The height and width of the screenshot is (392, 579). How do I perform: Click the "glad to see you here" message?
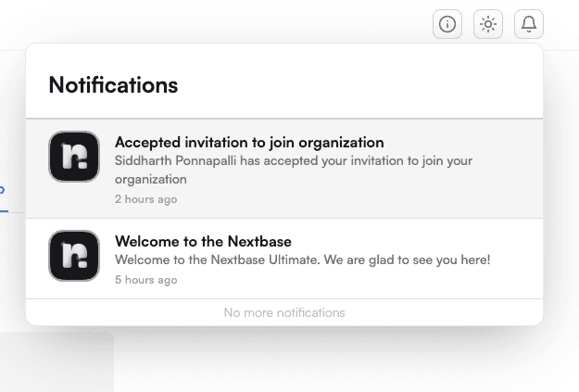(302, 259)
